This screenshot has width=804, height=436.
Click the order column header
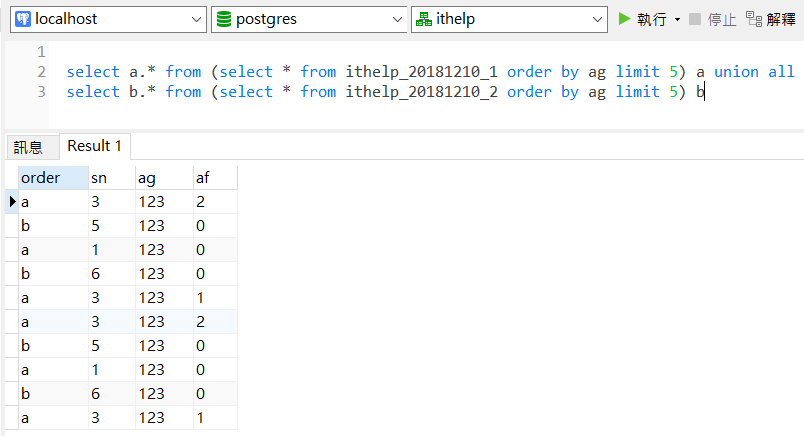(53, 178)
